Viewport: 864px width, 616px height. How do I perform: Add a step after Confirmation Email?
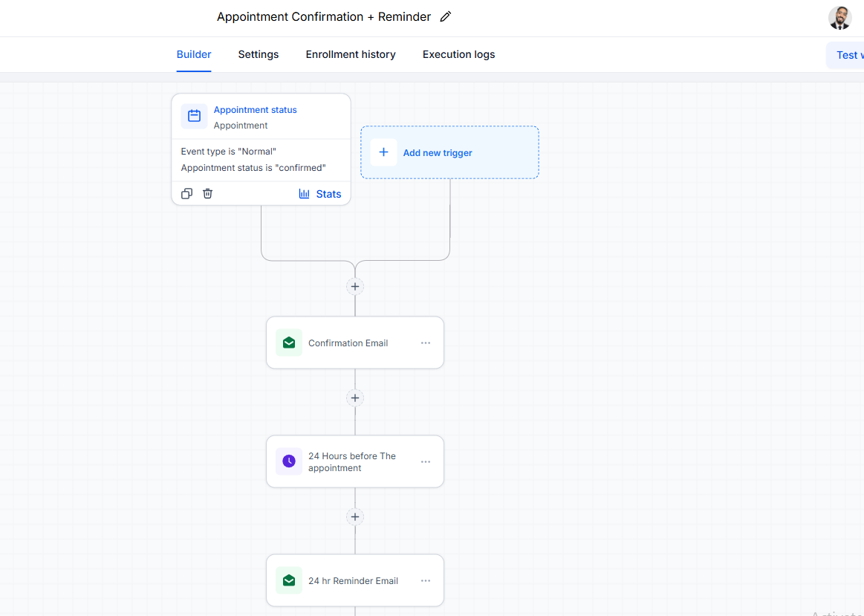[x=355, y=398]
